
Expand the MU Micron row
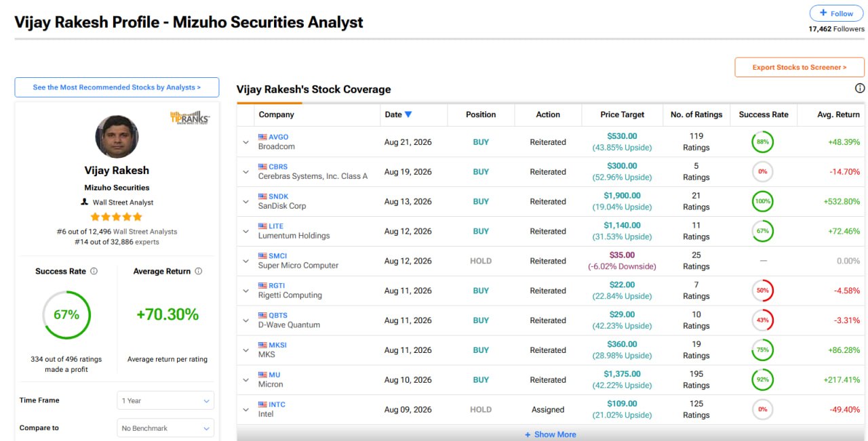246,380
